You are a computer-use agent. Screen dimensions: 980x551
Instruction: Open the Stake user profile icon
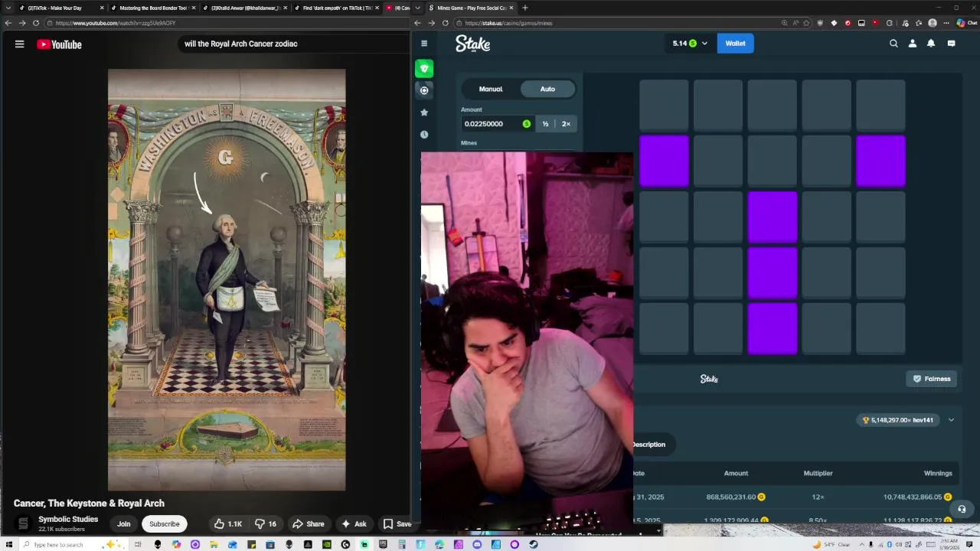click(x=913, y=44)
